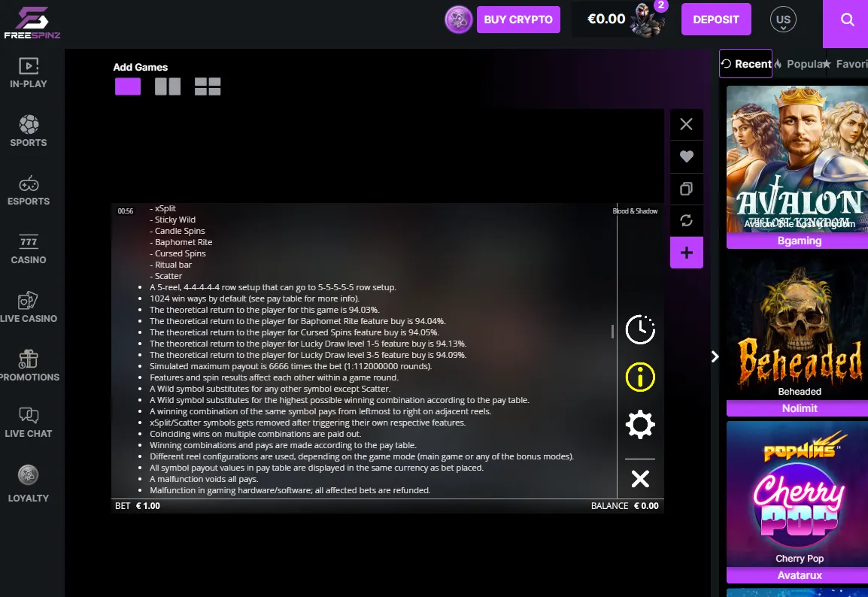
Task: Click the 'Simulated maximum payout is 6666 times' line
Action: pos(290,366)
